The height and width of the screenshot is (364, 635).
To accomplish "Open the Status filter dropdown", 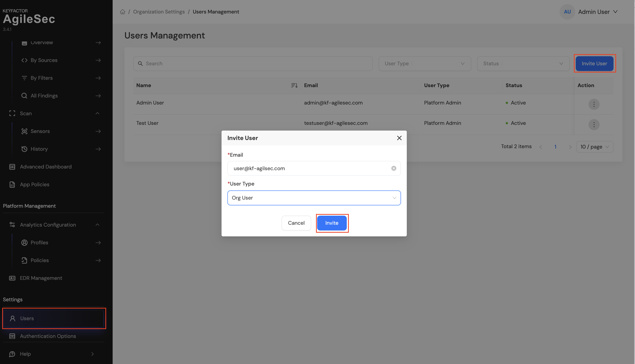I will tap(523, 63).
